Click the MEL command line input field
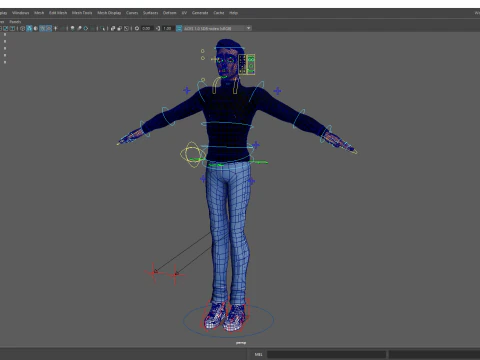The image size is (480, 360). click(x=326, y=354)
